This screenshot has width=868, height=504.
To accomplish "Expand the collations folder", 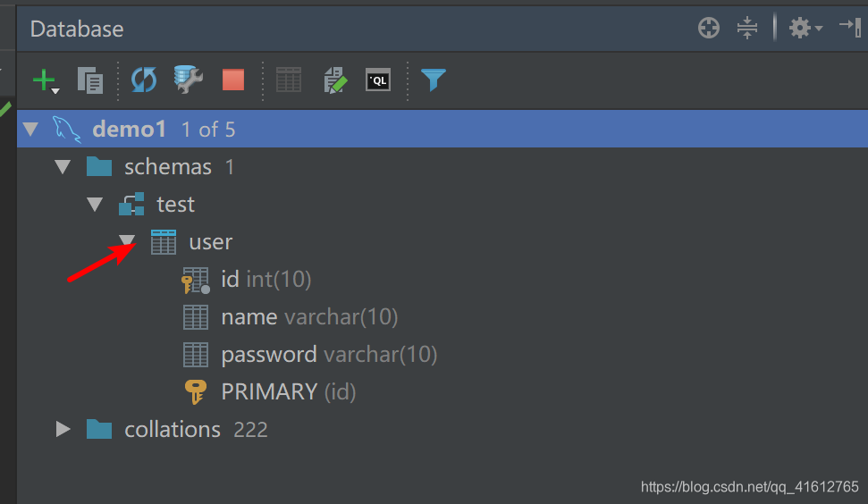I will coord(63,429).
